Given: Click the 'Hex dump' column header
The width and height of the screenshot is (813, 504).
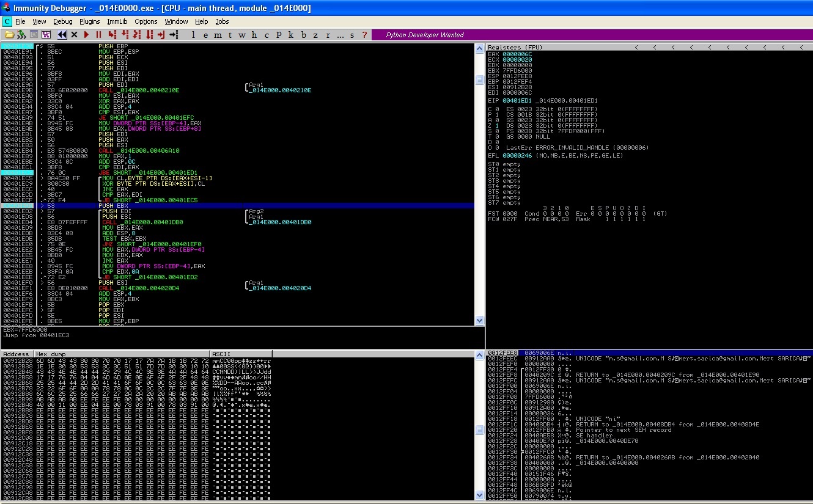Looking at the screenshot, I should click(122, 354).
